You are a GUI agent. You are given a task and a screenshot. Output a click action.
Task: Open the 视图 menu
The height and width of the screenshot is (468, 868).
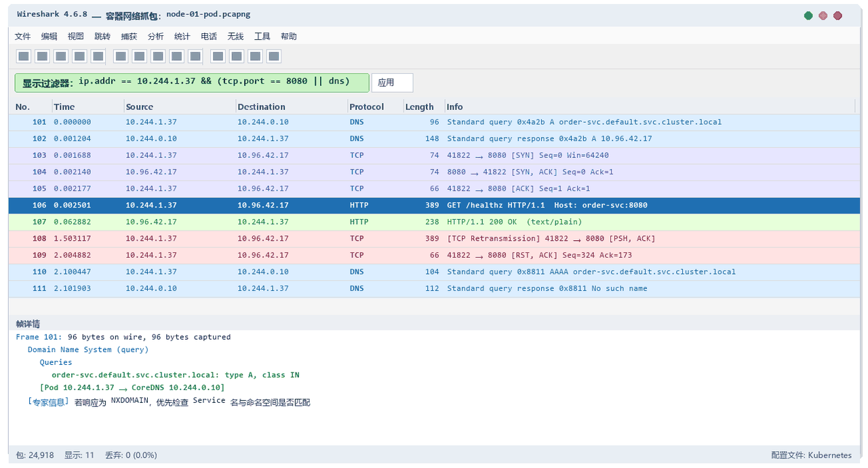point(76,37)
